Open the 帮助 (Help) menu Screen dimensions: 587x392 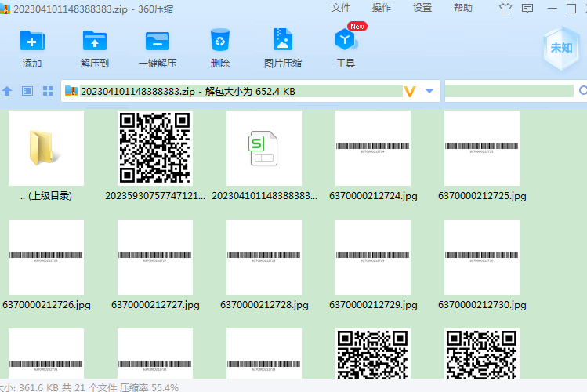coord(463,8)
